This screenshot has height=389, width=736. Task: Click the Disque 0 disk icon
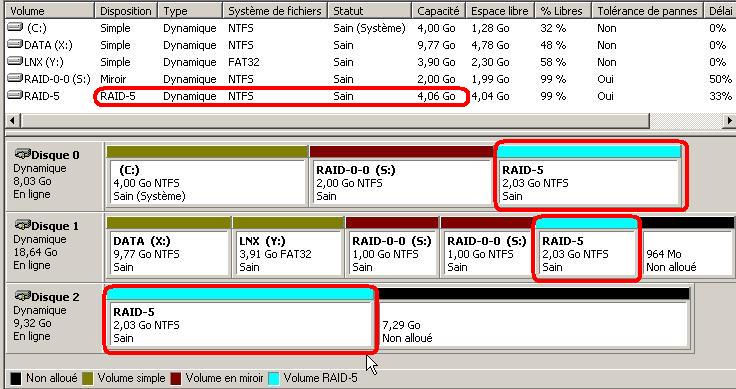click(x=23, y=154)
